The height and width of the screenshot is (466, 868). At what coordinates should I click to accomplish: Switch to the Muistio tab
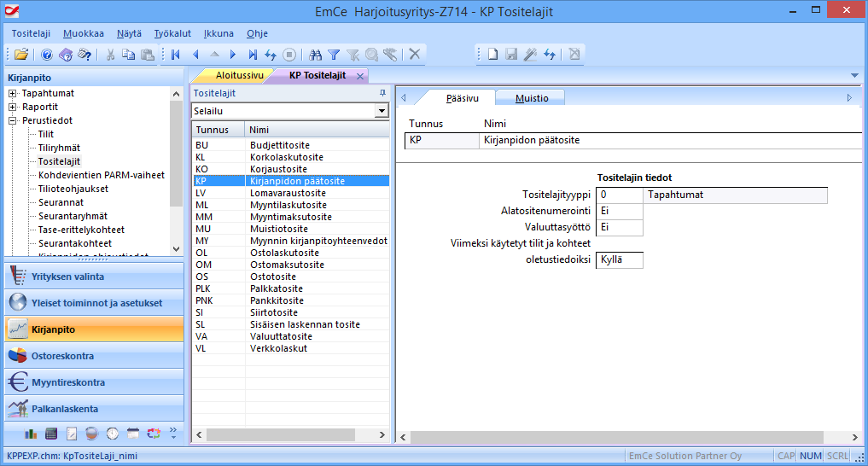tap(532, 98)
